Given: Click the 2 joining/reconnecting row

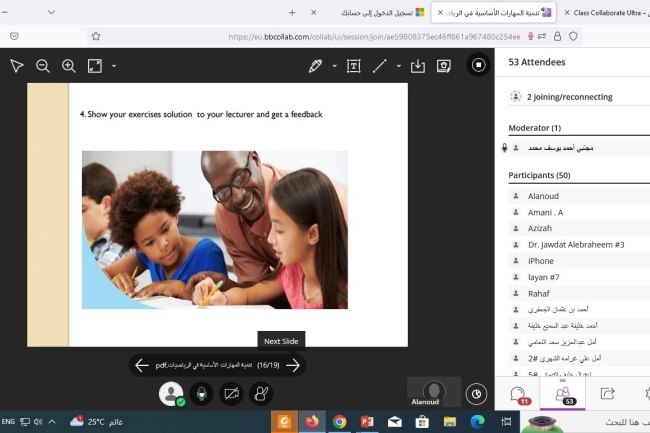Looking at the screenshot, I should pos(579,97).
